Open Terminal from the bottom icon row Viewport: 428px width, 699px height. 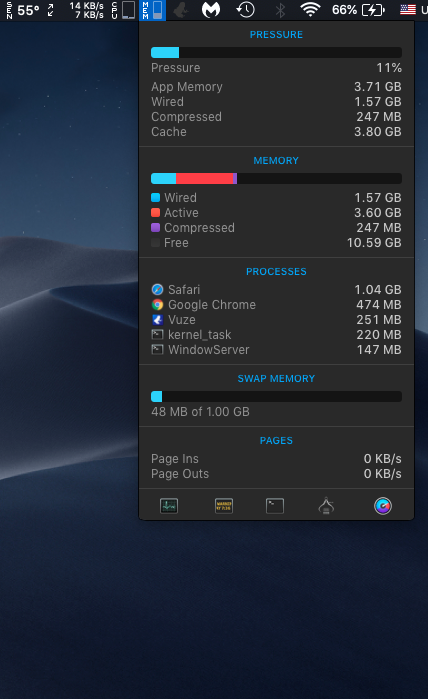pyautogui.click(x=275, y=506)
